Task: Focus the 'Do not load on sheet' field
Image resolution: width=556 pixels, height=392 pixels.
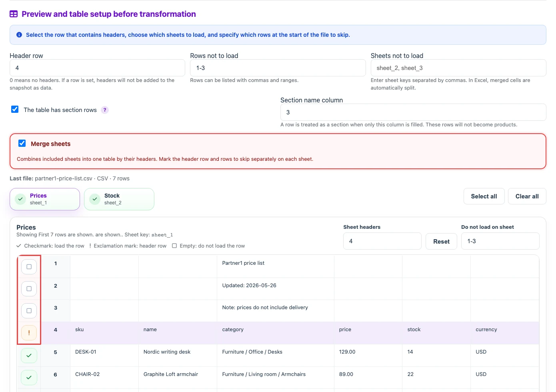Action: [x=500, y=241]
